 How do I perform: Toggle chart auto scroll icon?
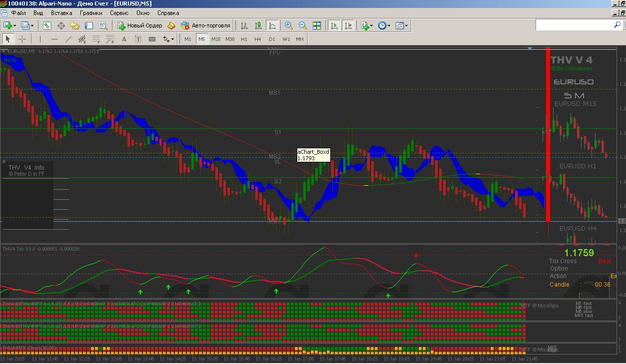tap(334, 25)
